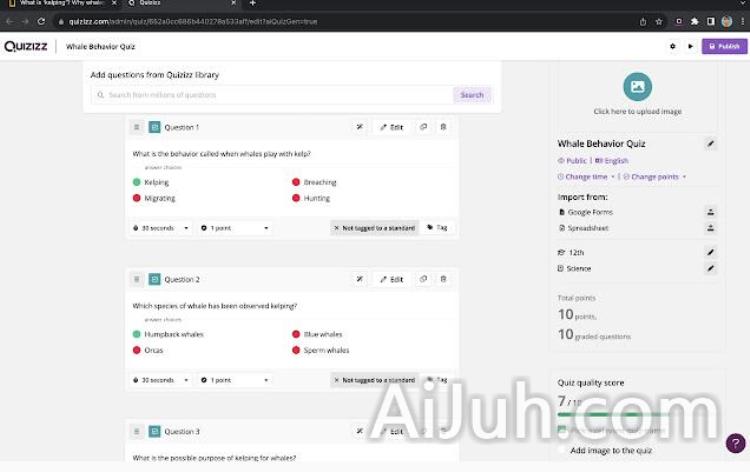Click the browser address bar URL
The width and height of the screenshot is (750, 472).
click(193, 22)
